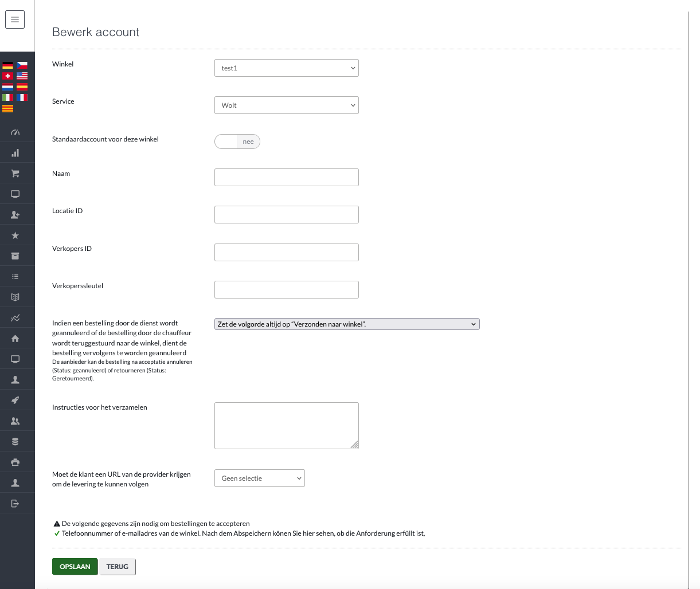
Task: Select the French flag language option
Action: pos(22,97)
